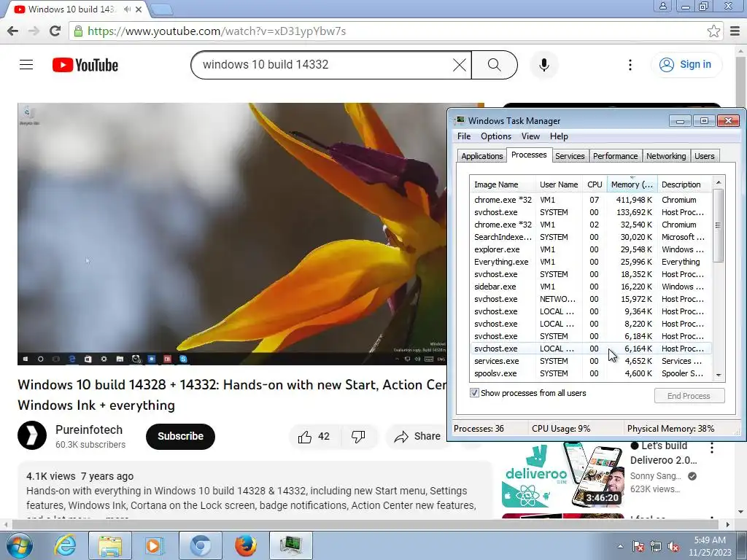Sort processes by Description column header
The width and height of the screenshot is (747, 560).
tap(684, 184)
